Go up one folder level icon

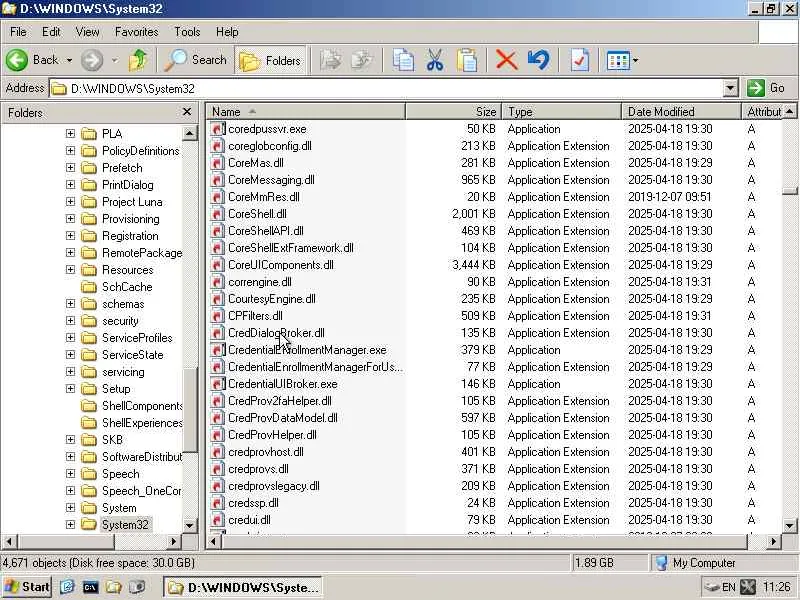click(x=138, y=60)
